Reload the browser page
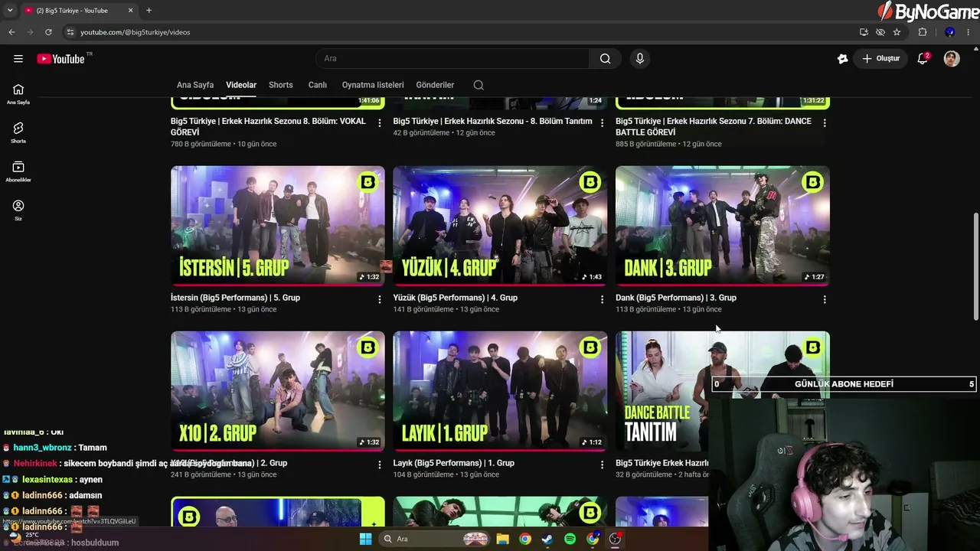The image size is (980, 551). pos(48,32)
